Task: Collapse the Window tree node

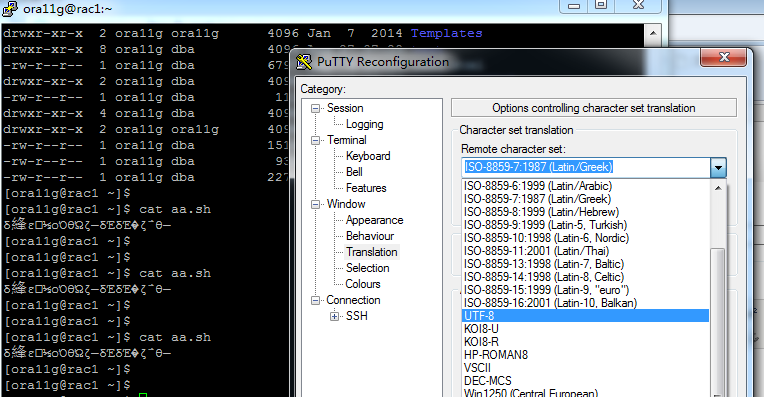Action: [315, 204]
